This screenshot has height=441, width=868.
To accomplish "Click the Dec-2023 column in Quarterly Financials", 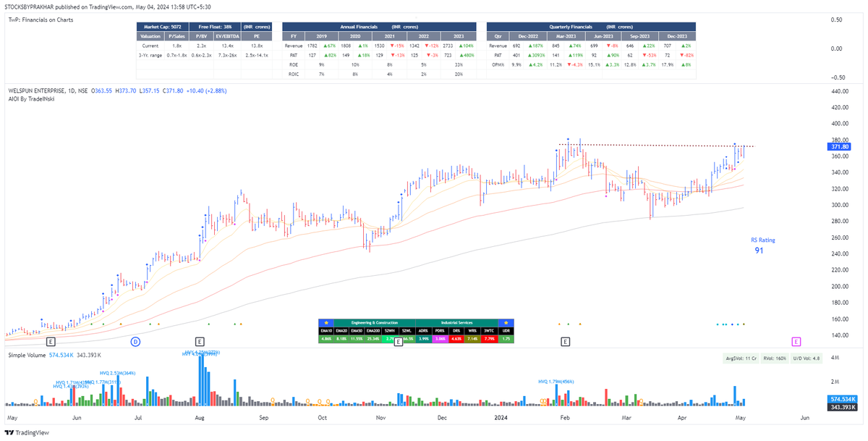I will pos(677,36).
